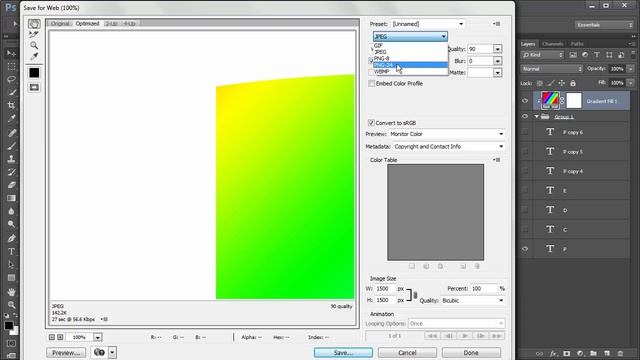Switch to the Channels panel tab
640x360 pixels.
point(553,44)
